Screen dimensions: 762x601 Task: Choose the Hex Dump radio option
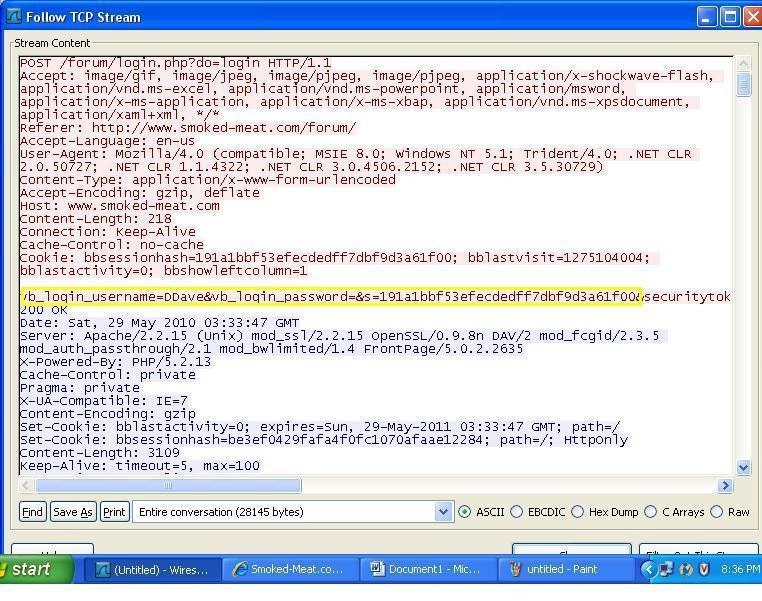(578, 512)
